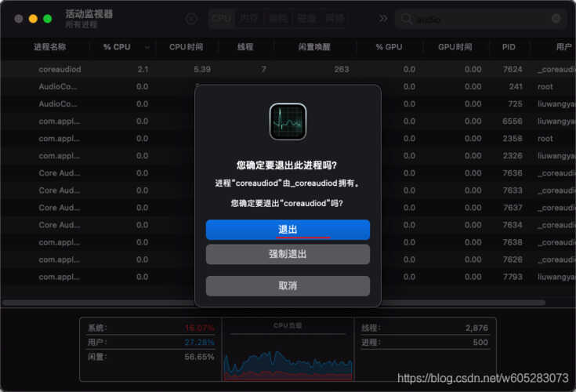Select the Core Aud... row with PID 7633

coord(288,191)
